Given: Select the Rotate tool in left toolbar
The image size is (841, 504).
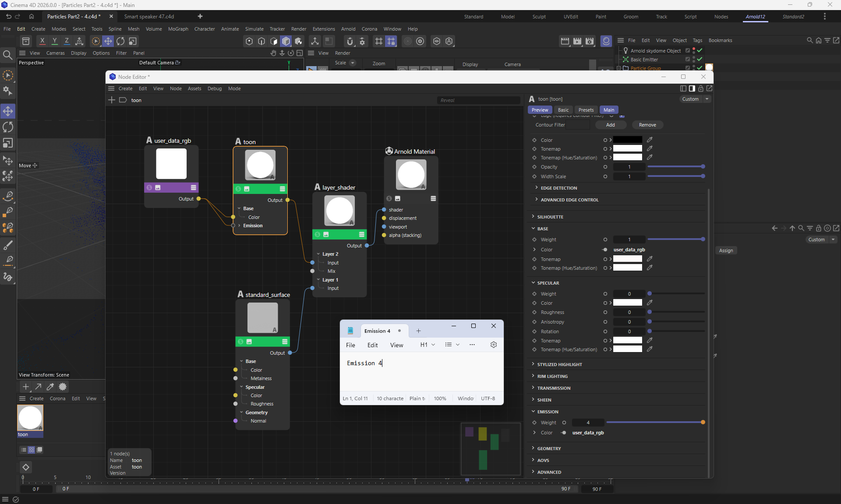Looking at the screenshot, I should tap(8, 127).
